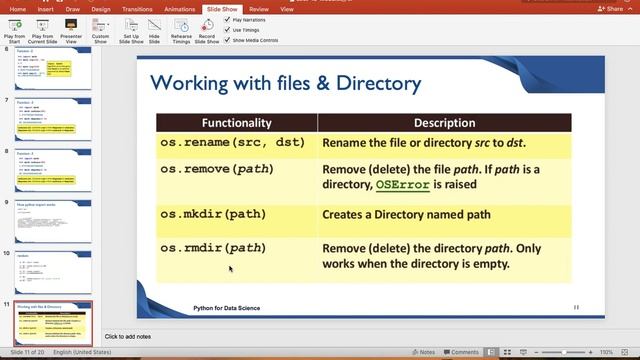Click zoom in plus button
The height and width of the screenshot is (360, 640).
click(591, 352)
